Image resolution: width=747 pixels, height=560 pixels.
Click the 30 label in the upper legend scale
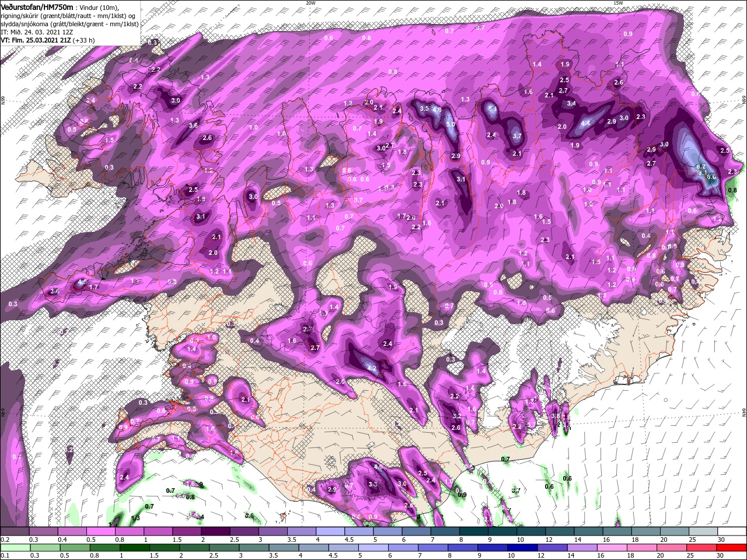[721, 540]
